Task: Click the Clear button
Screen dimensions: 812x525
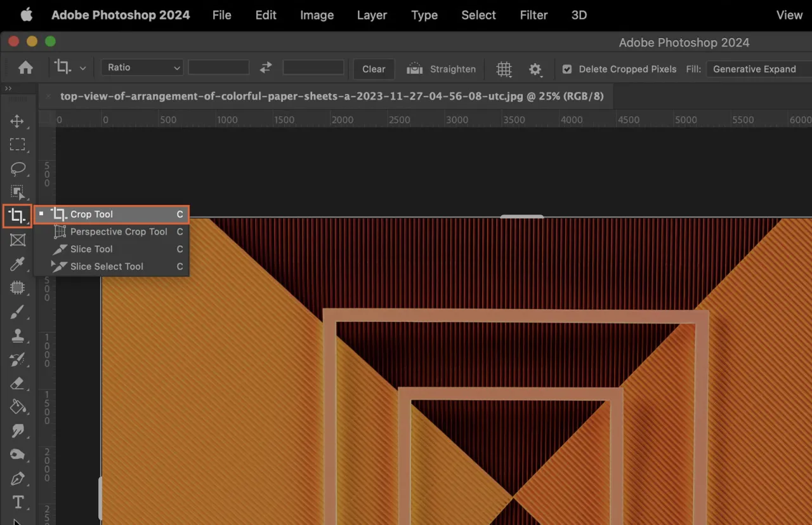Action: click(374, 69)
